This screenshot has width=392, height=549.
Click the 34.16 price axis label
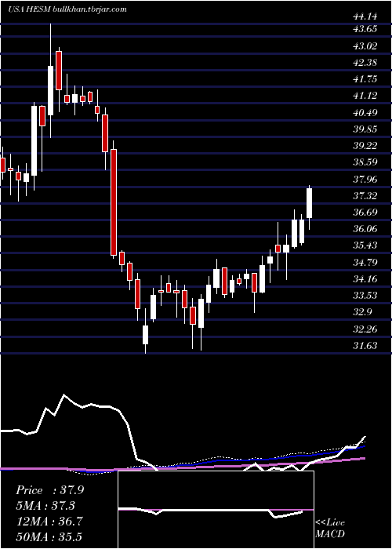365,279
